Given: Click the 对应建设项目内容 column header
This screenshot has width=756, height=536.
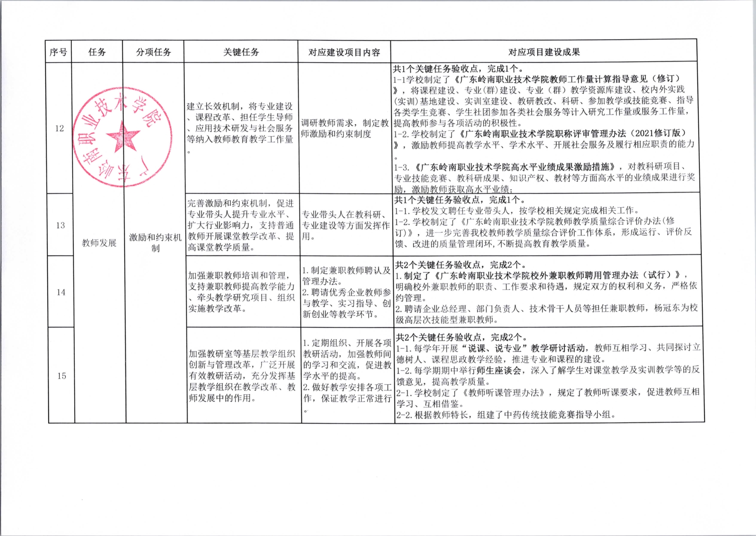Looking at the screenshot, I should 344,52.
